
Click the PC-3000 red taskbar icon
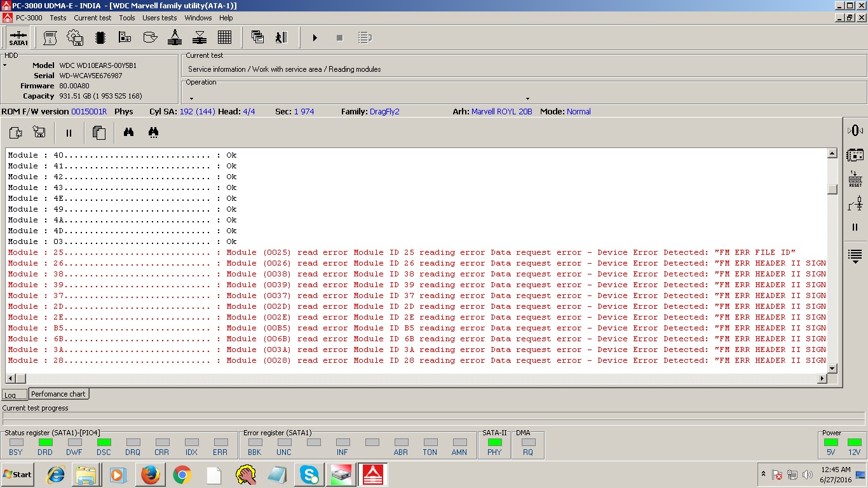coord(373,475)
